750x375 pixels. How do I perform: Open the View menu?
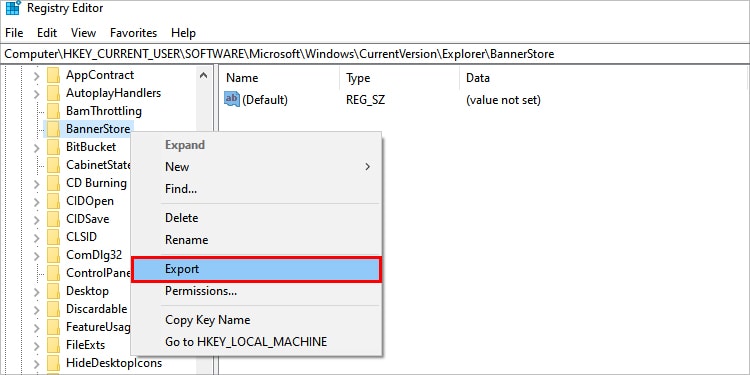(83, 33)
